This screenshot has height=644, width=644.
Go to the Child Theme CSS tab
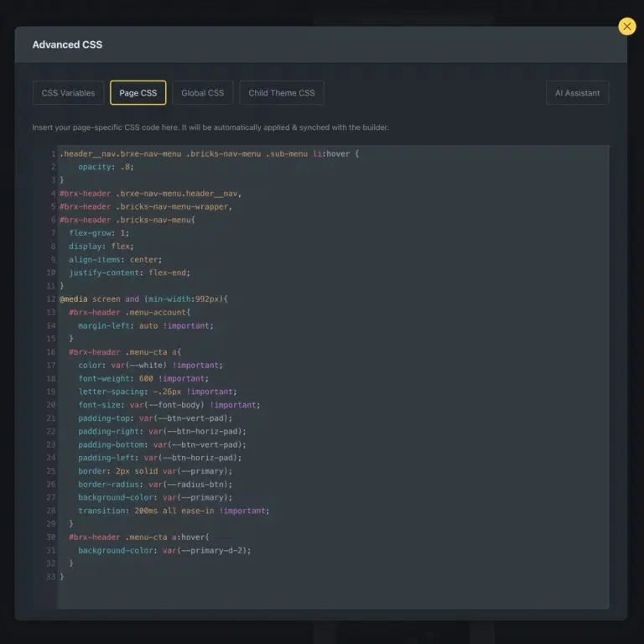pyautogui.click(x=282, y=93)
